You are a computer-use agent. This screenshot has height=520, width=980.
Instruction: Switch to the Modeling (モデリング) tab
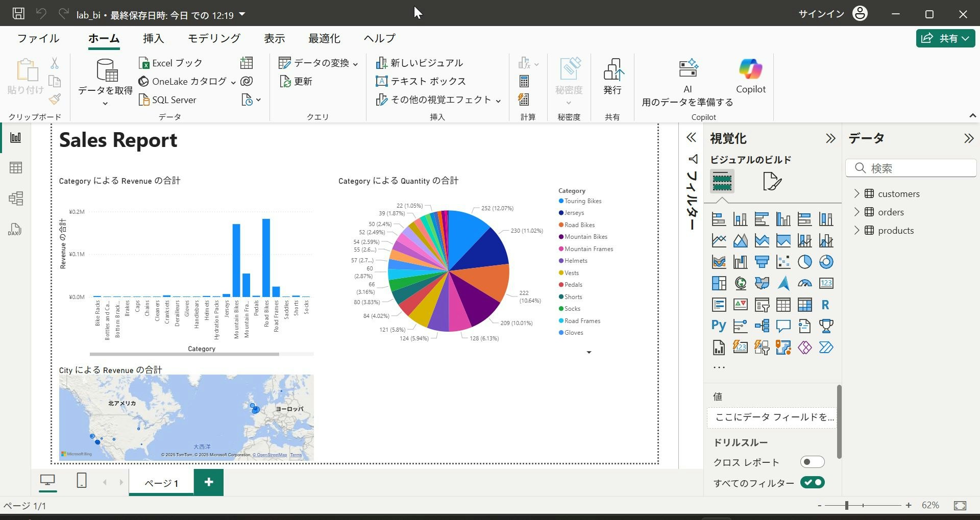coord(214,38)
